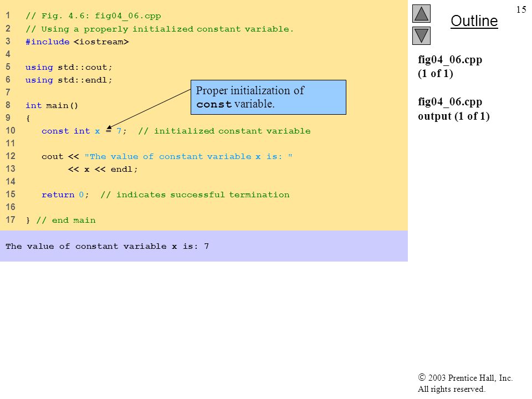This screenshot has height=399, width=532.
Task: Click line number 17 in the gutter
Action: pyautogui.click(x=11, y=220)
